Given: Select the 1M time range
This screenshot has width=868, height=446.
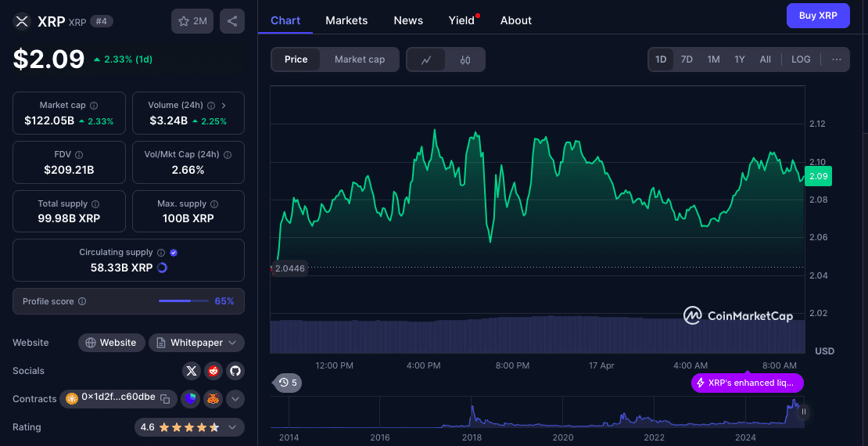Looking at the screenshot, I should tap(713, 59).
